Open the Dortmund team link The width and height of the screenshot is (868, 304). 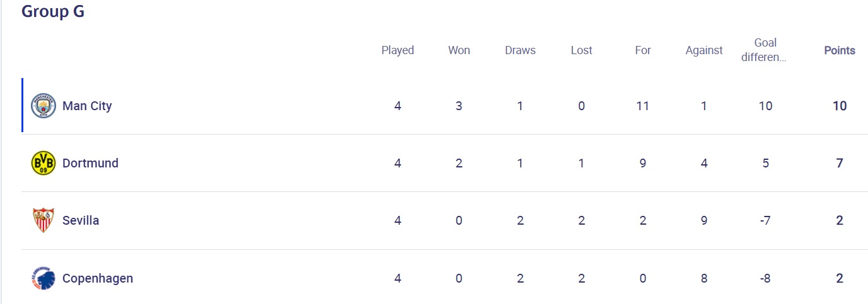pyautogui.click(x=90, y=163)
